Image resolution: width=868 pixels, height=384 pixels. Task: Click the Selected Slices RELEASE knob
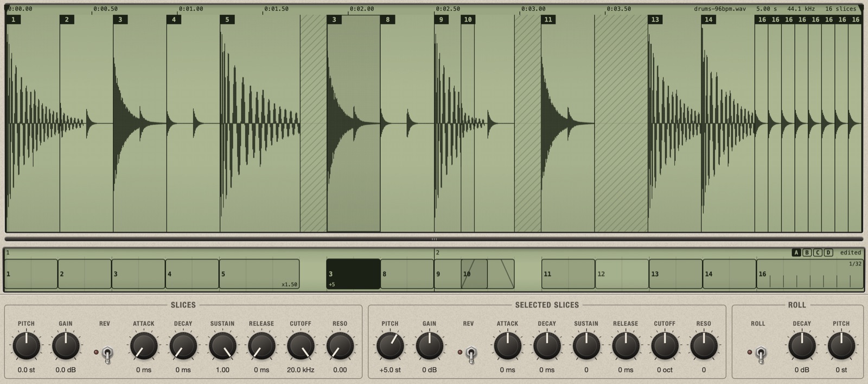point(626,346)
